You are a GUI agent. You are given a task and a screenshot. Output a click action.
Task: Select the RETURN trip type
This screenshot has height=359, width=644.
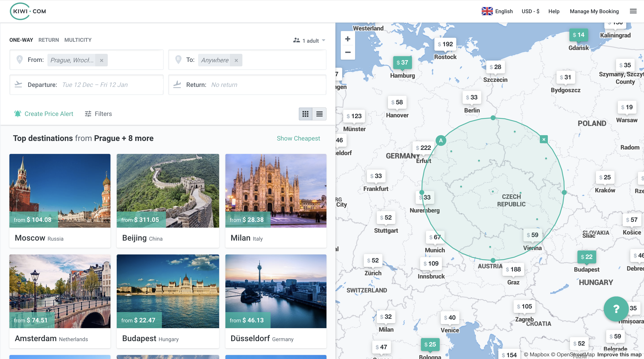tap(49, 40)
